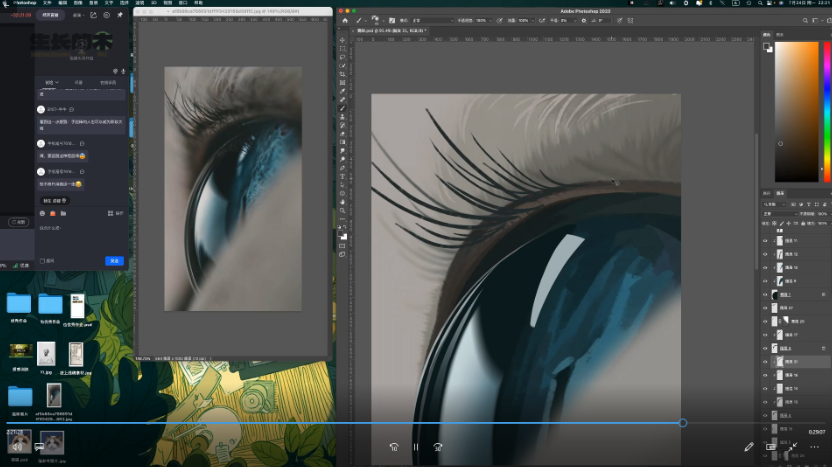Click the video progress bar handle
Viewport: 832px width, 467px height.
[x=683, y=423]
